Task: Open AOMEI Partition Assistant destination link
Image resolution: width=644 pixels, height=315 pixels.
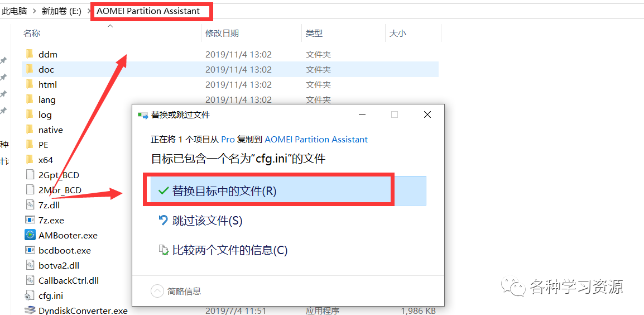Action: pyautogui.click(x=316, y=140)
